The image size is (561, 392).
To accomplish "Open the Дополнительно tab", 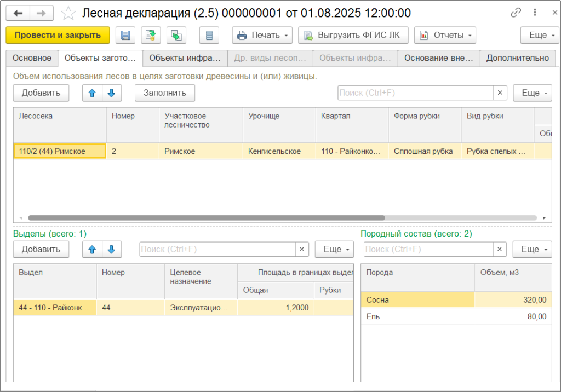I will click(517, 58).
